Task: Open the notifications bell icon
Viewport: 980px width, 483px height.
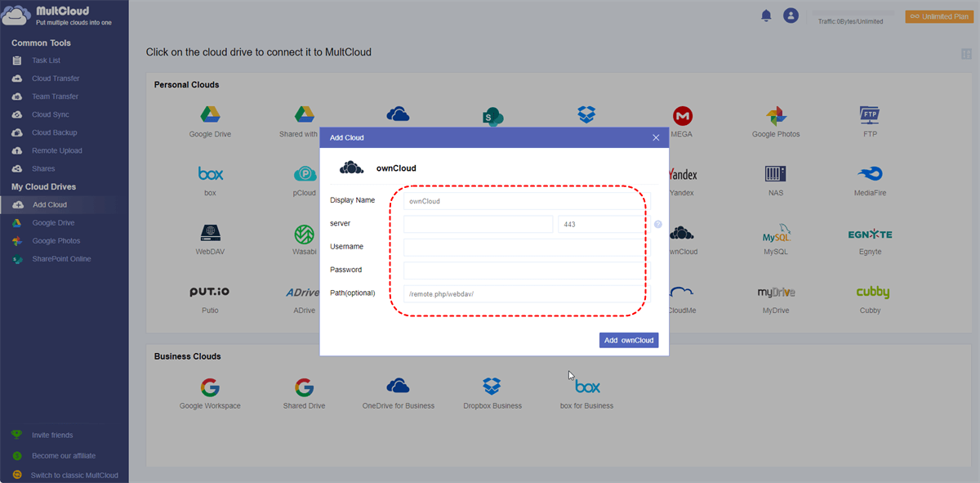Action: pos(766,16)
